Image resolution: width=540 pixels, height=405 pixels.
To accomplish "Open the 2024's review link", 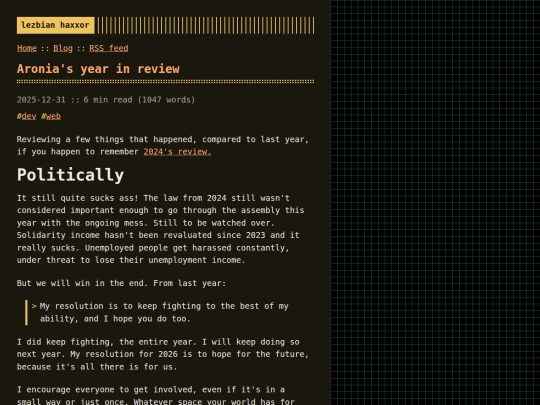I will [177, 152].
